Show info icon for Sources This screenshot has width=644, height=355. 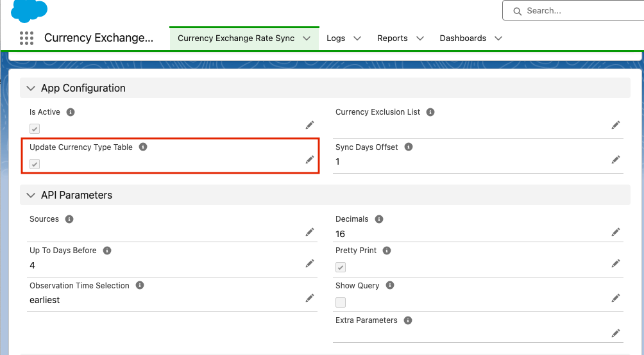(x=69, y=219)
